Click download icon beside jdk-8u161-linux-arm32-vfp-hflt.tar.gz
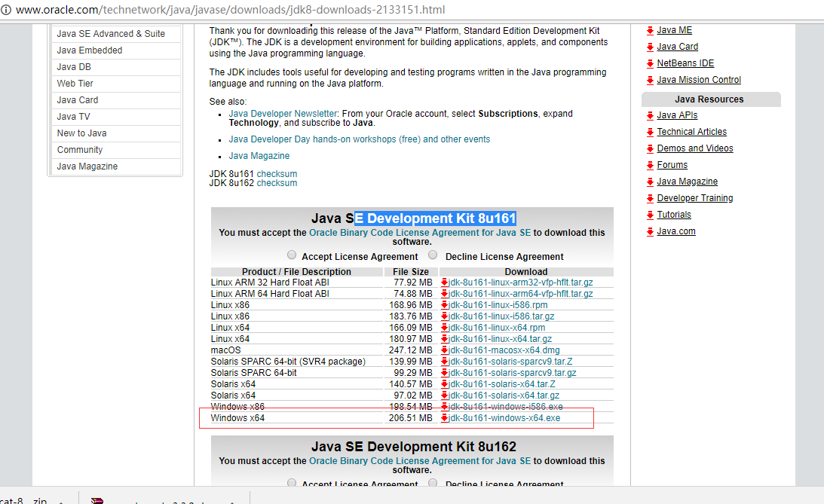The width and height of the screenshot is (824, 504). [445, 283]
